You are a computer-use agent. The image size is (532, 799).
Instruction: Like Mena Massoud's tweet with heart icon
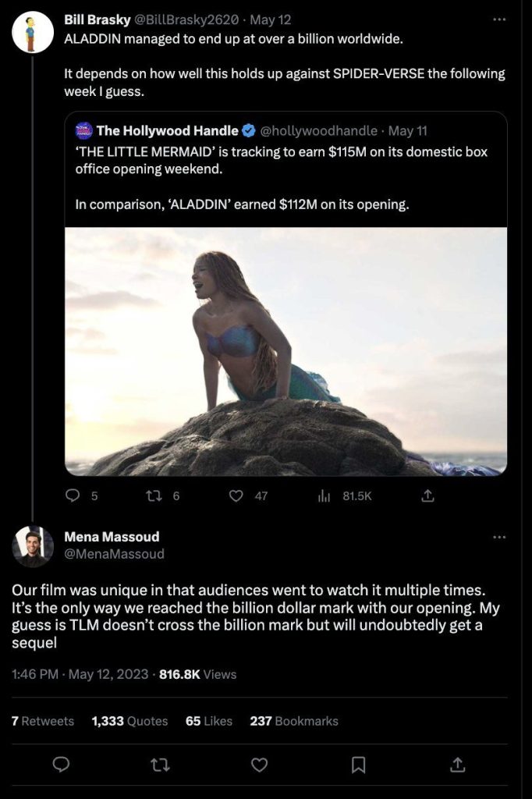260,765
